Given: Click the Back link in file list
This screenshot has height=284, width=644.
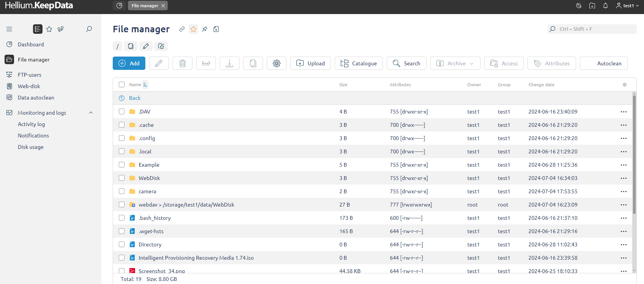Looking at the screenshot, I should pyautogui.click(x=135, y=98).
